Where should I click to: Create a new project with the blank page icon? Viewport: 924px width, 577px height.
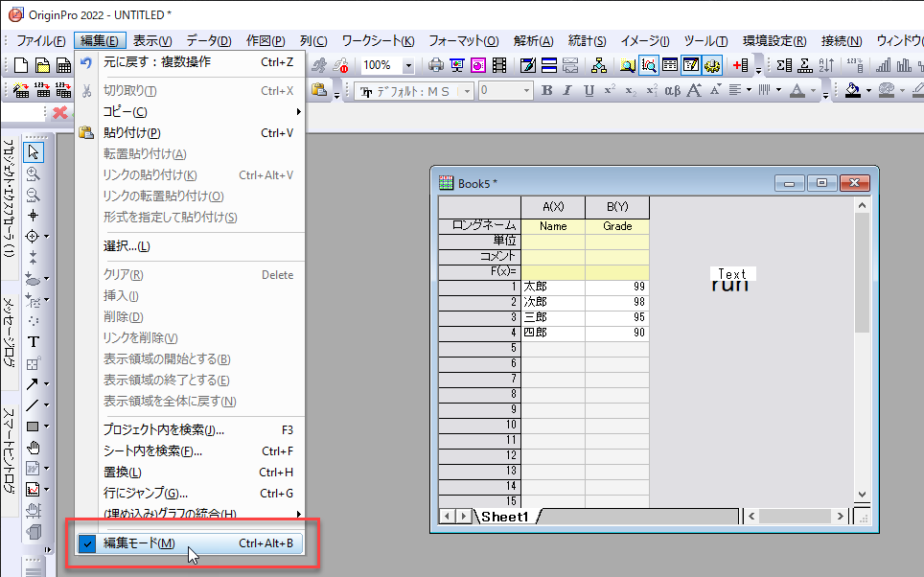click(21, 65)
